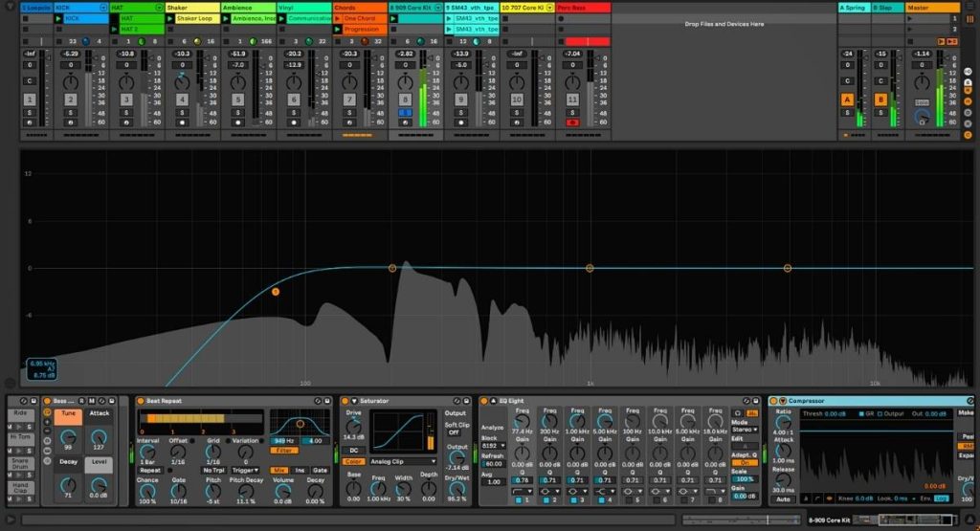
Task: Open EQ Eight Stereo mode dropdown
Action: [745, 430]
